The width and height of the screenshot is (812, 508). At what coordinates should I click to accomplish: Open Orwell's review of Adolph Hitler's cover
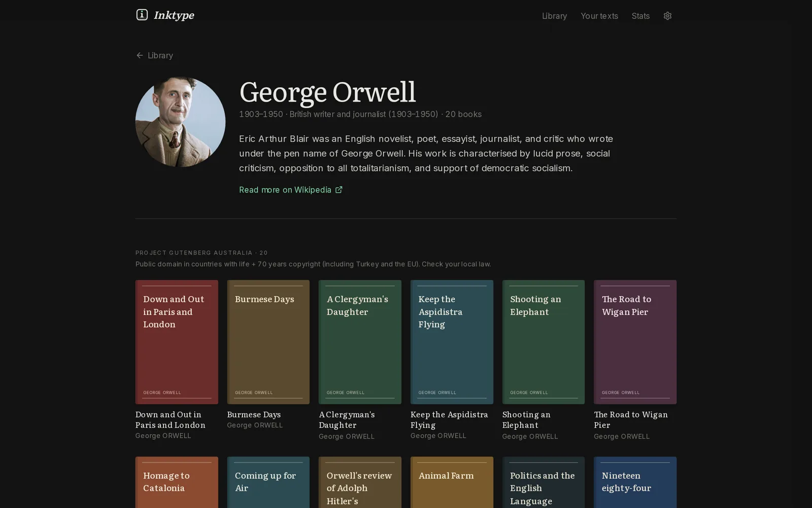360,482
